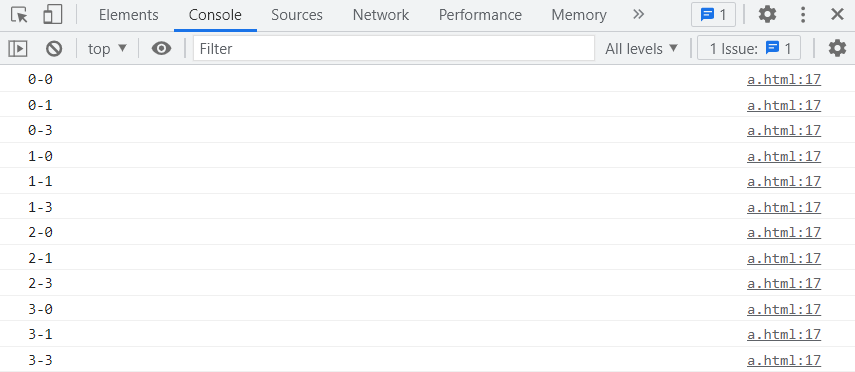Viewport: 855px width, 372px height.
Task: Open a.html:17 link beside 3-3 log
Action: [784, 360]
